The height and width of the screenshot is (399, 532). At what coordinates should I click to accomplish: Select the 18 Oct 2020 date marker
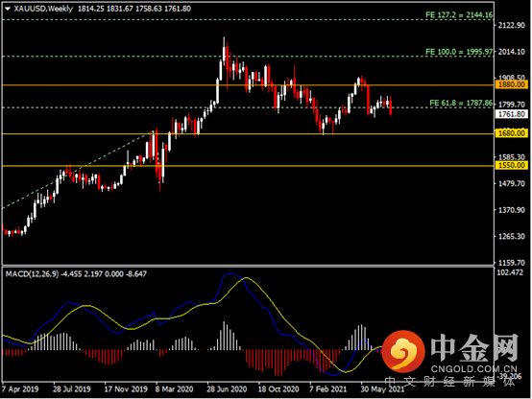(278, 389)
